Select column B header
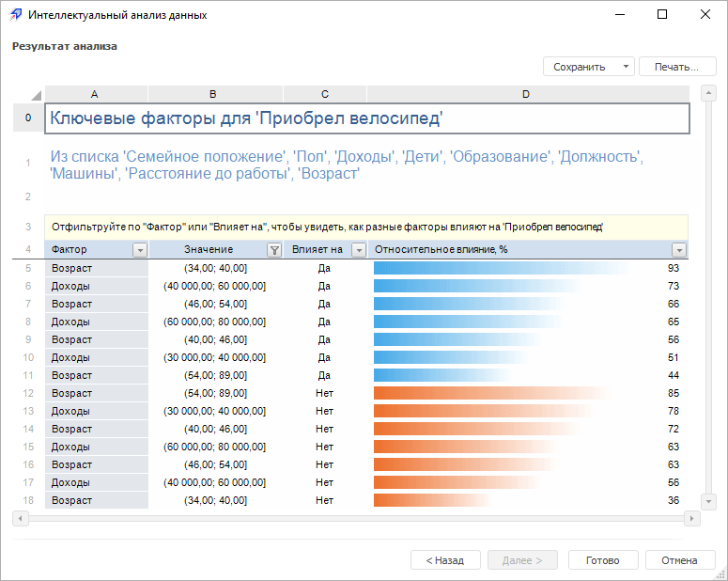This screenshot has width=728, height=581. pyautogui.click(x=214, y=94)
